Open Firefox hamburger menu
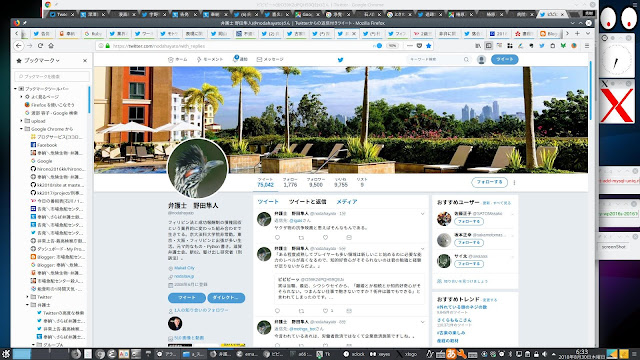 [x=587, y=46]
